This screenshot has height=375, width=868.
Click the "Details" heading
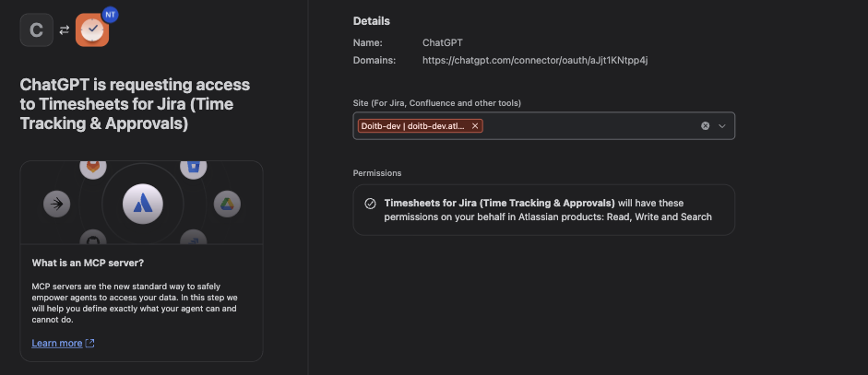372,21
